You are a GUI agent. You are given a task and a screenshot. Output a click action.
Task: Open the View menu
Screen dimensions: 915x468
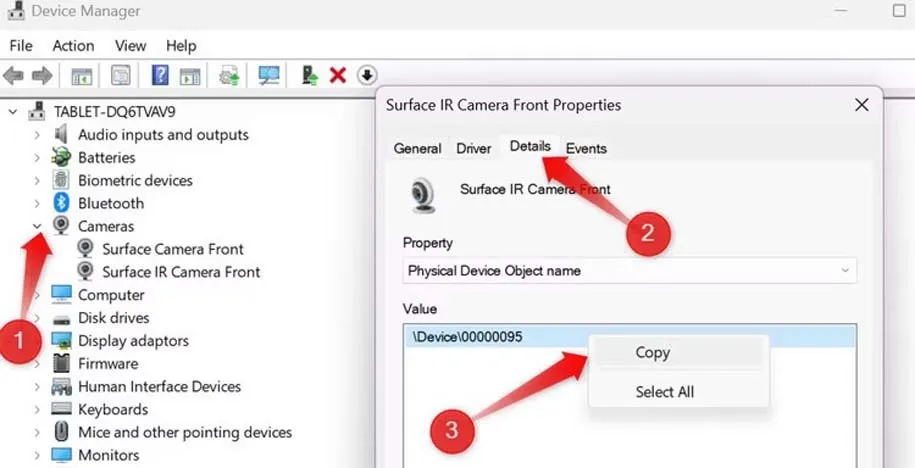[130, 46]
